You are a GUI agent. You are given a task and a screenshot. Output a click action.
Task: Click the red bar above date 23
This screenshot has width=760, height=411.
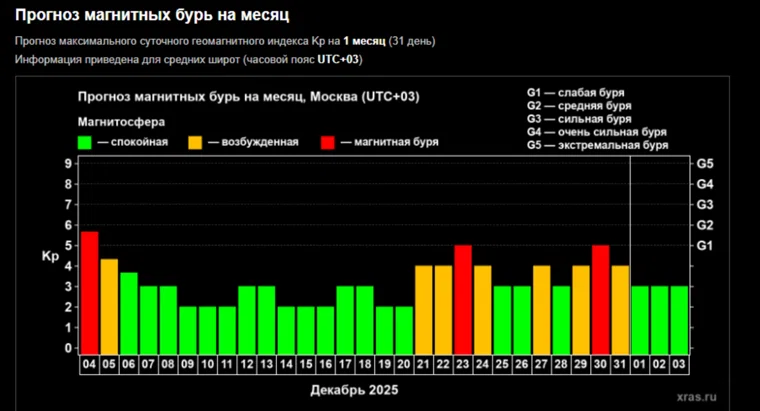(462, 298)
